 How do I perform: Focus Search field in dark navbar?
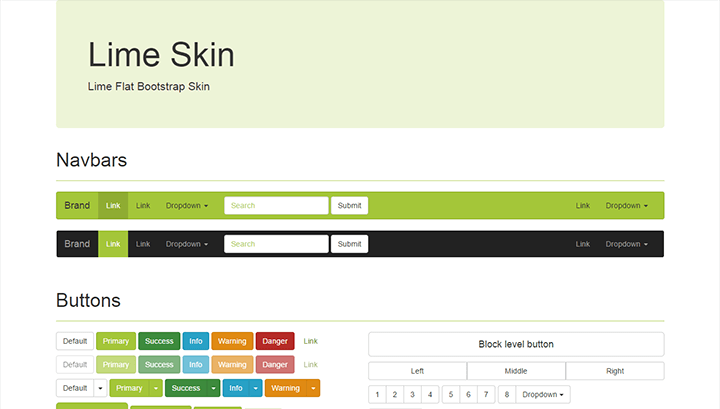[276, 244]
